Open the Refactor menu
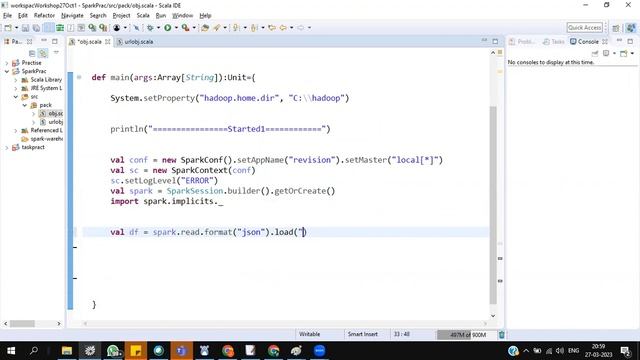The width and height of the screenshot is (640, 360). 44,16
